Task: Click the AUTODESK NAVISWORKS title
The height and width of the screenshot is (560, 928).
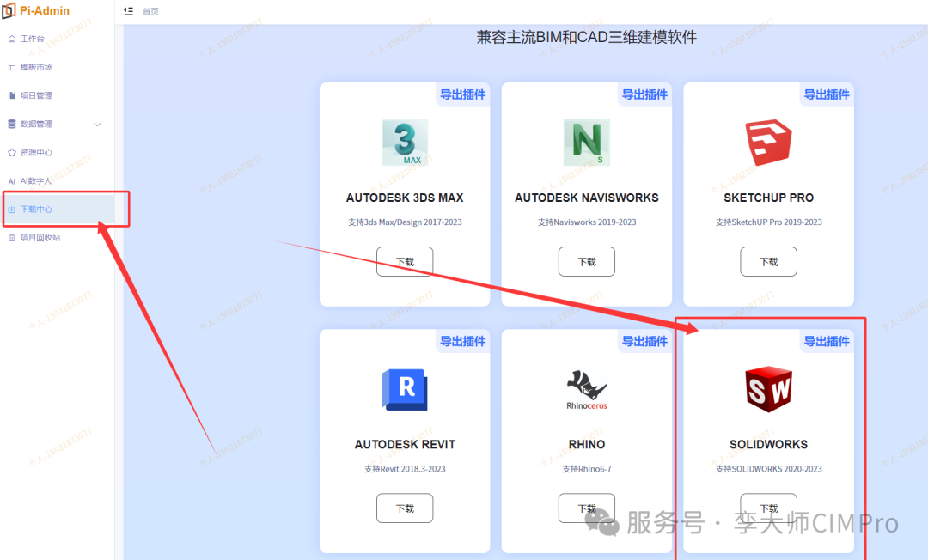Action: click(x=587, y=198)
